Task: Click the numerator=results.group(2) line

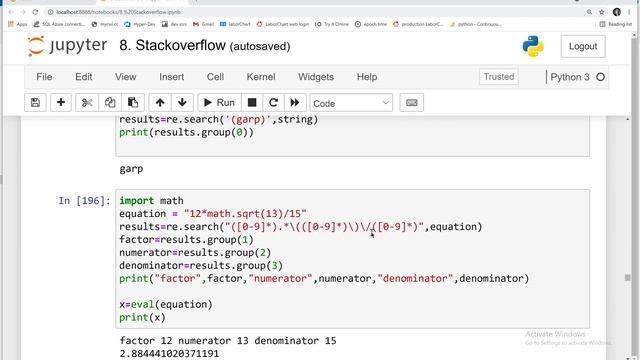Action: coord(195,252)
